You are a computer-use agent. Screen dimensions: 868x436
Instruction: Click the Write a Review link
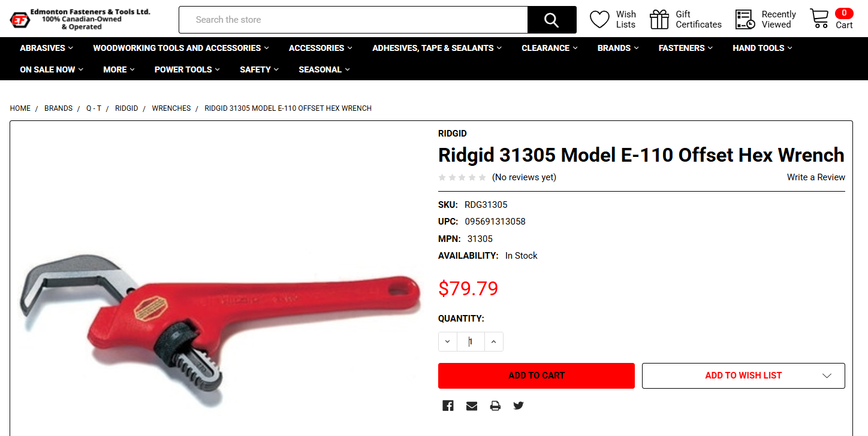pyautogui.click(x=816, y=177)
